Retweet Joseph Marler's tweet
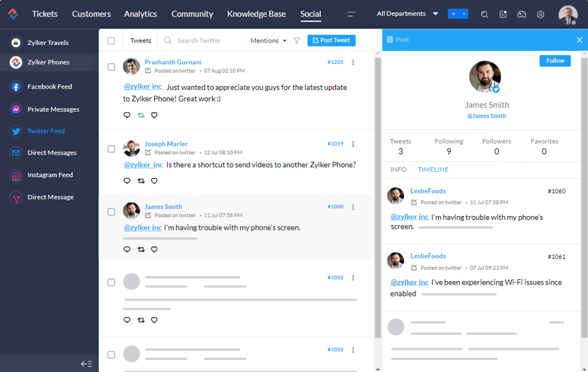This screenshot has height=372, width=588. [x=141, y=181]
